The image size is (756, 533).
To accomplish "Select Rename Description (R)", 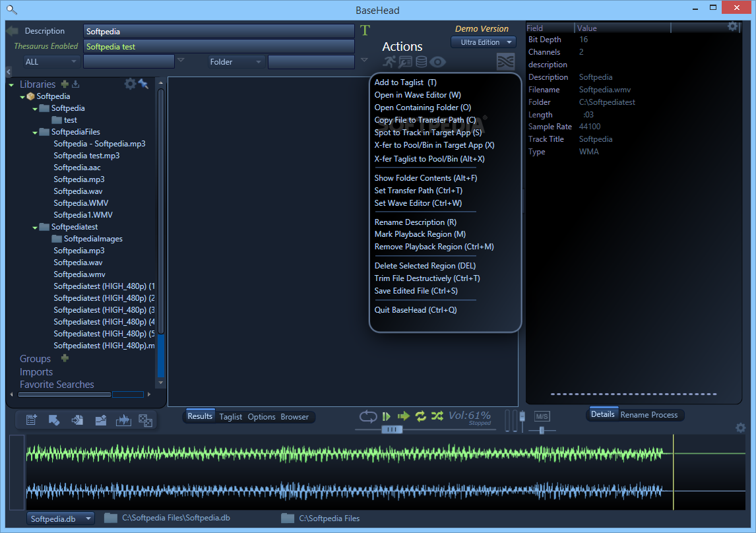I will [x=416, y=222].
